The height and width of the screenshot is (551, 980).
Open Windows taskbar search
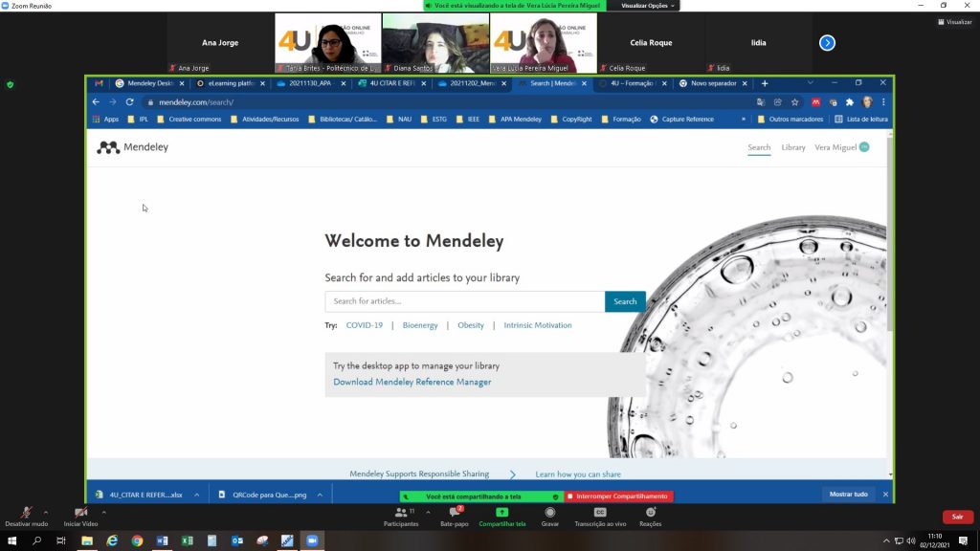coord(36,540)
